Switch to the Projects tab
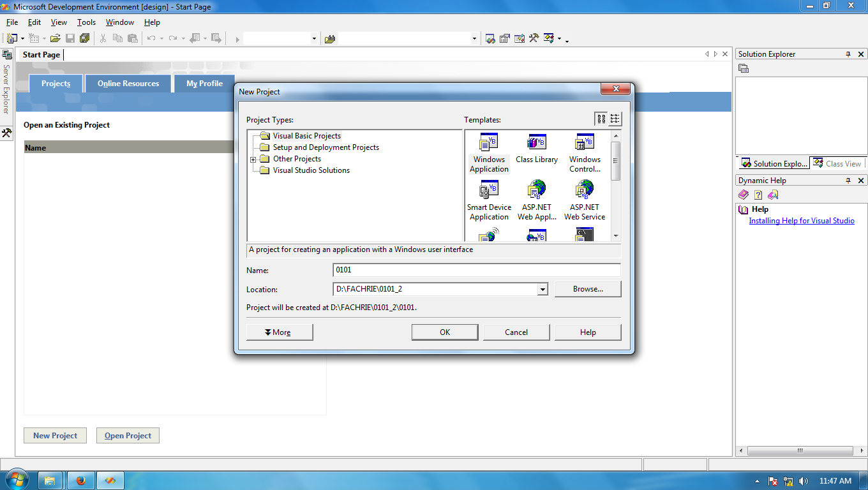This screenshot has height=490, width=868. click(56, 84)
